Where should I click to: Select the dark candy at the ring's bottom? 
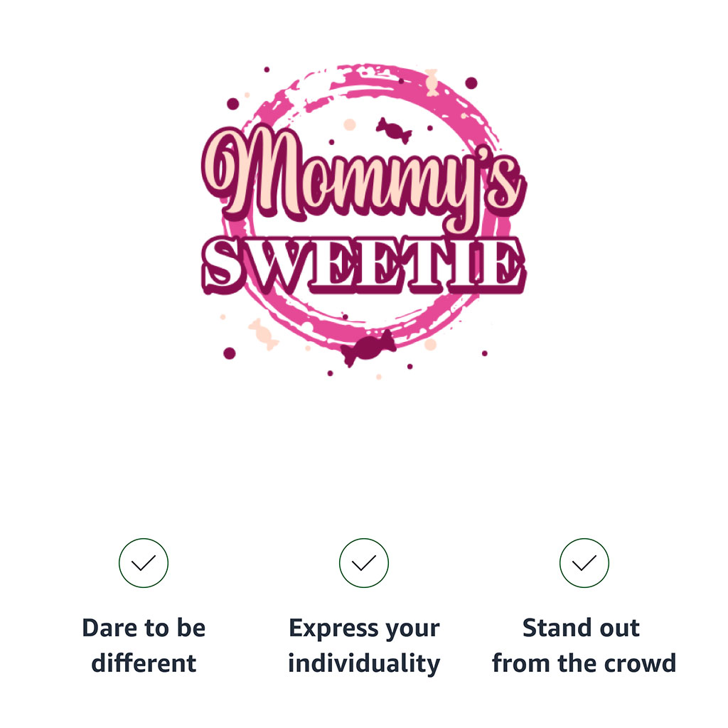pos(368,347)
